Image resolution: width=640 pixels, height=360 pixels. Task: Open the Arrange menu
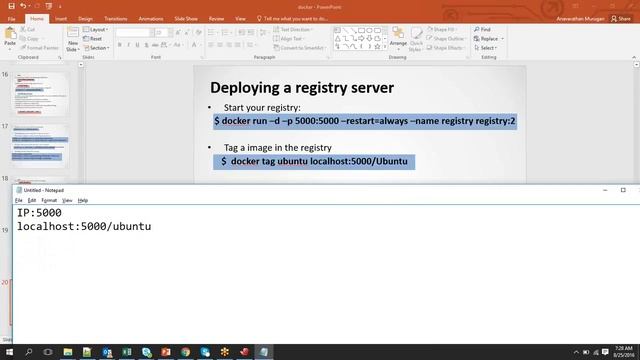click(398, 38)
